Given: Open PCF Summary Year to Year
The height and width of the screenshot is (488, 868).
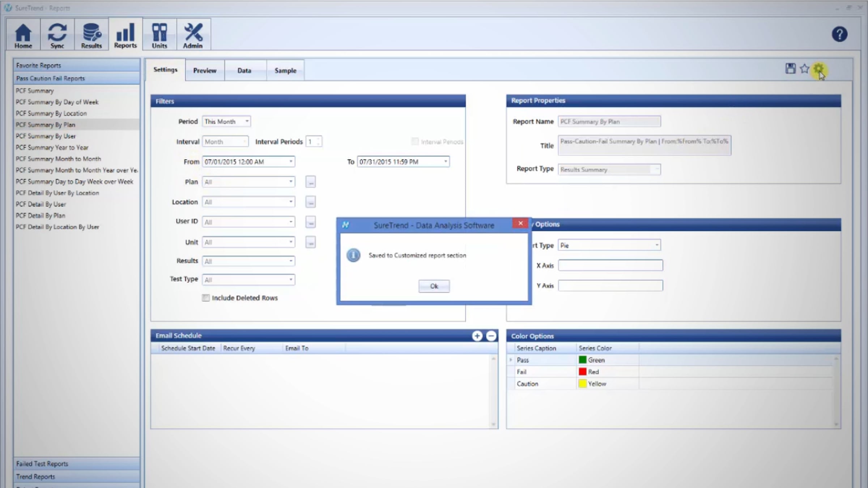Looking at the screenshot, I should click(x=52, y=147).
